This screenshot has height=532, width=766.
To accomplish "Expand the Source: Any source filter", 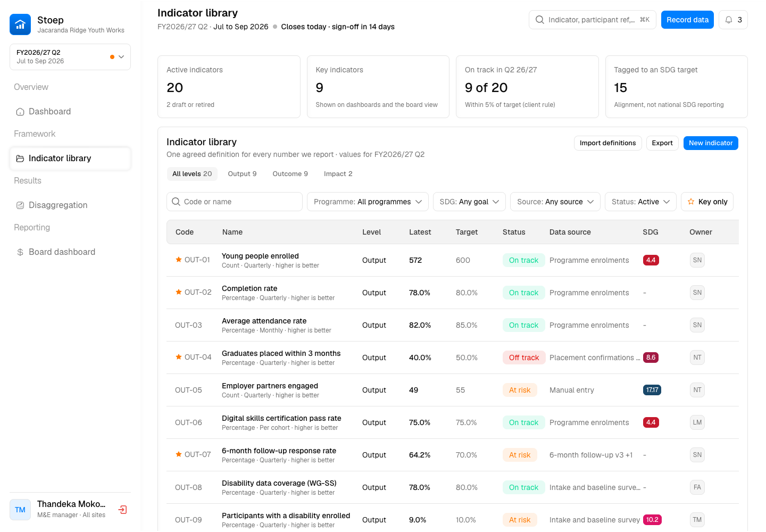I will point(555,202).
